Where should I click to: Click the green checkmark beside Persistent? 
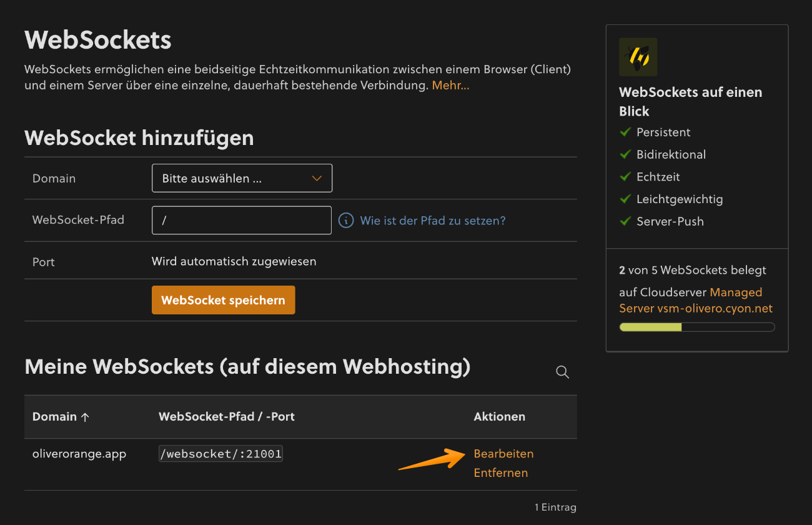coord(625,132)
